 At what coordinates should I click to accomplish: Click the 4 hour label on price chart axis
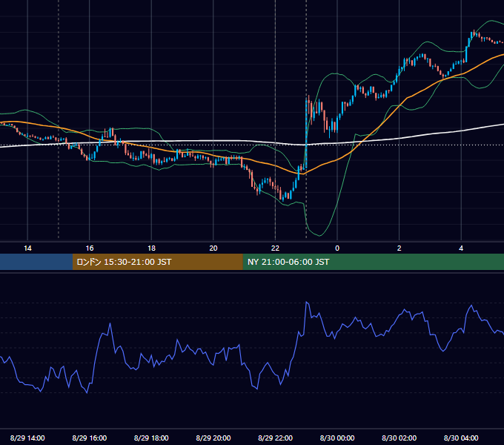pyautogui.click(x=461, y=248)
